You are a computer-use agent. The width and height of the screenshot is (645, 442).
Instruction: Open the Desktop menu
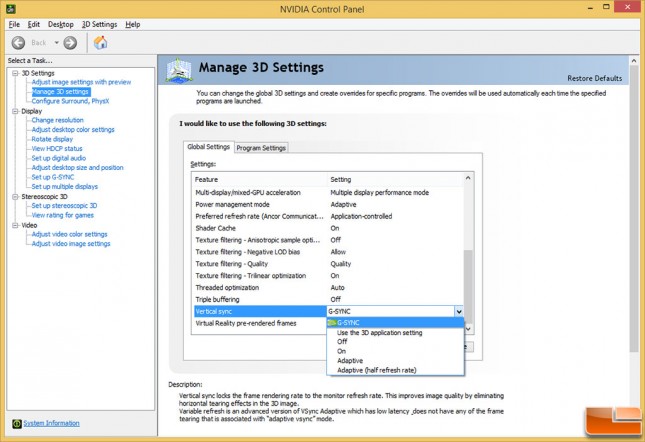tap(60, 24)
